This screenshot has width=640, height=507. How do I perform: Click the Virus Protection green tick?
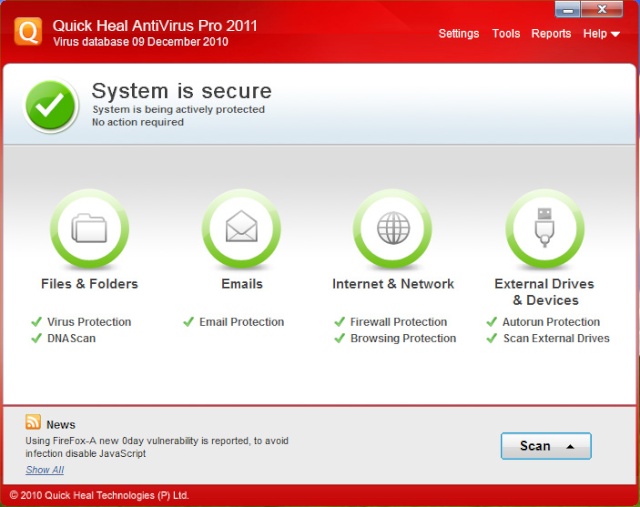click(x=36, y=322)
